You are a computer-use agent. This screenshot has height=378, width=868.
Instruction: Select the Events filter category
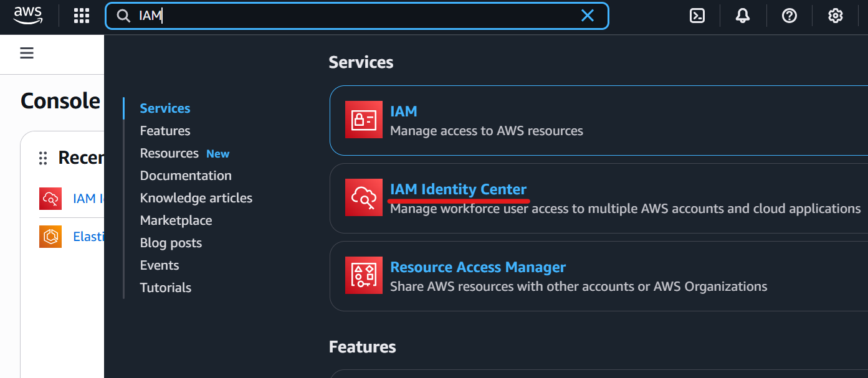pos(160,265)
